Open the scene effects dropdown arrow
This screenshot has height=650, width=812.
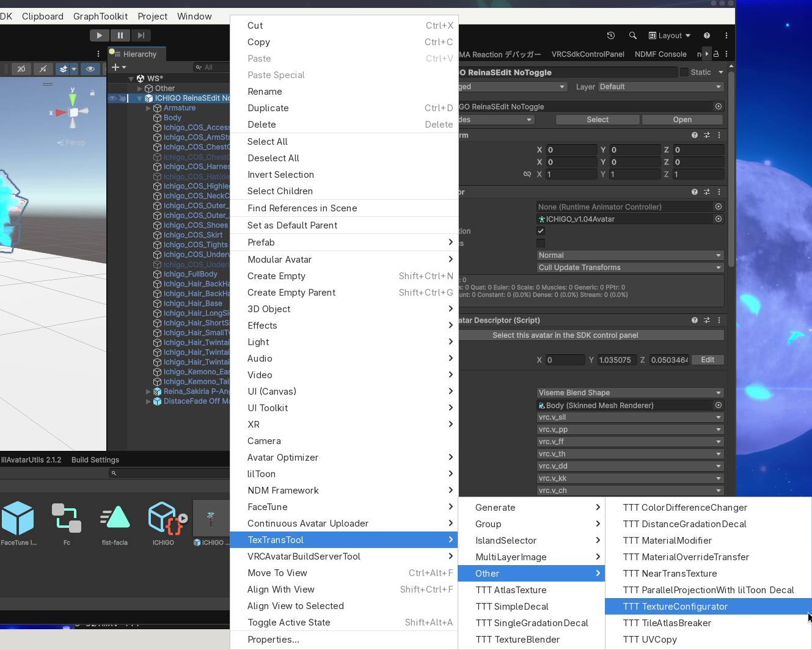[74, 69]
